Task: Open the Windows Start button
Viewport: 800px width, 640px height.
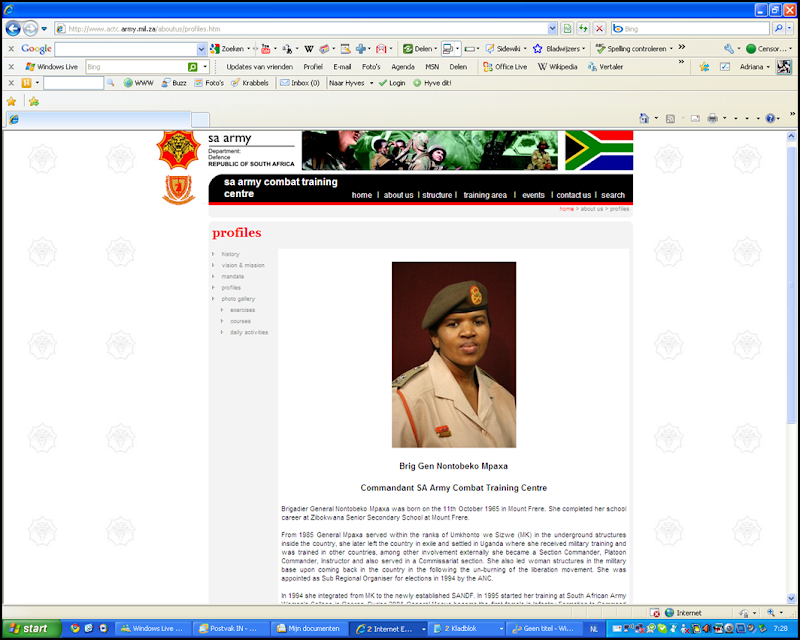Action: pyautogui.click(x=31, y=628)
